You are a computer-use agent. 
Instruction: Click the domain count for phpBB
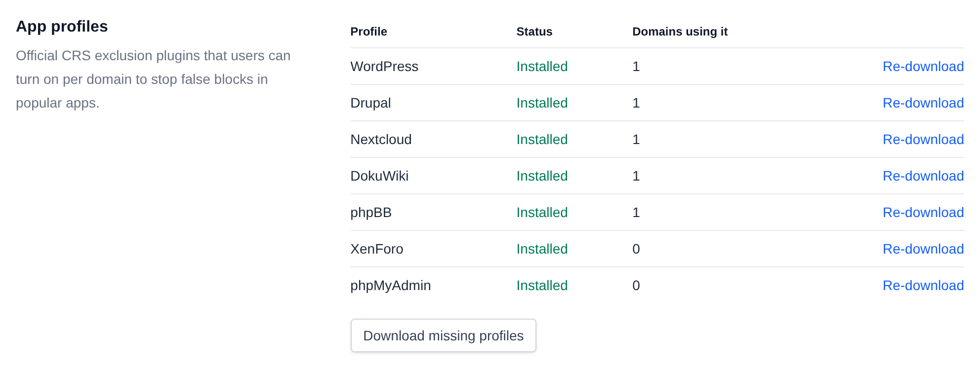636,213
